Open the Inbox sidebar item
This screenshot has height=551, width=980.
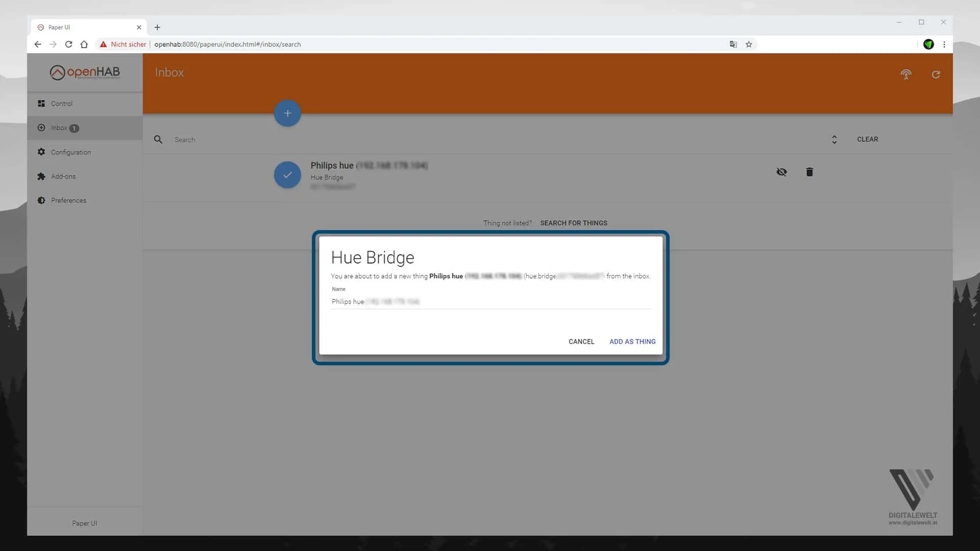pyautogui.click(x=85, y=128)
